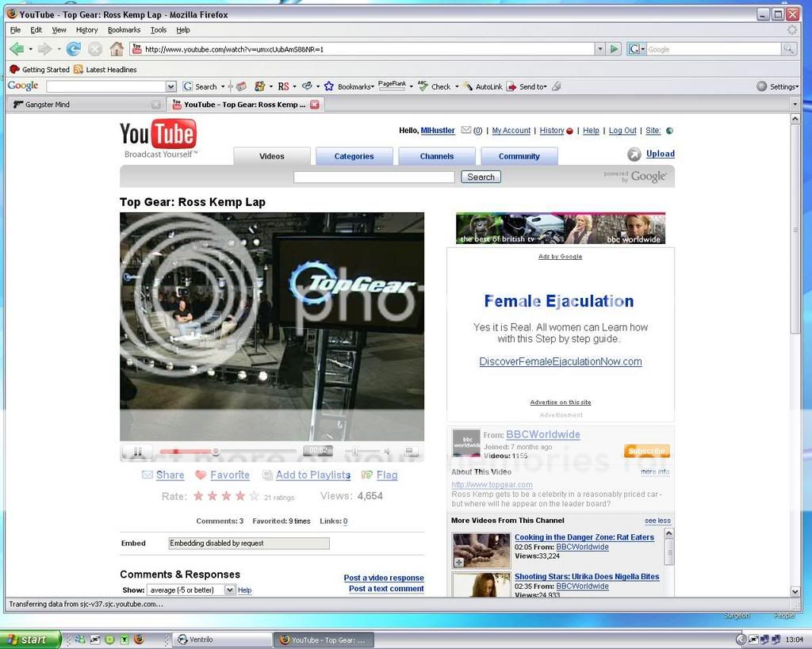Click the Windows Start button
The image size is (812, 649).
coord(30,639)
